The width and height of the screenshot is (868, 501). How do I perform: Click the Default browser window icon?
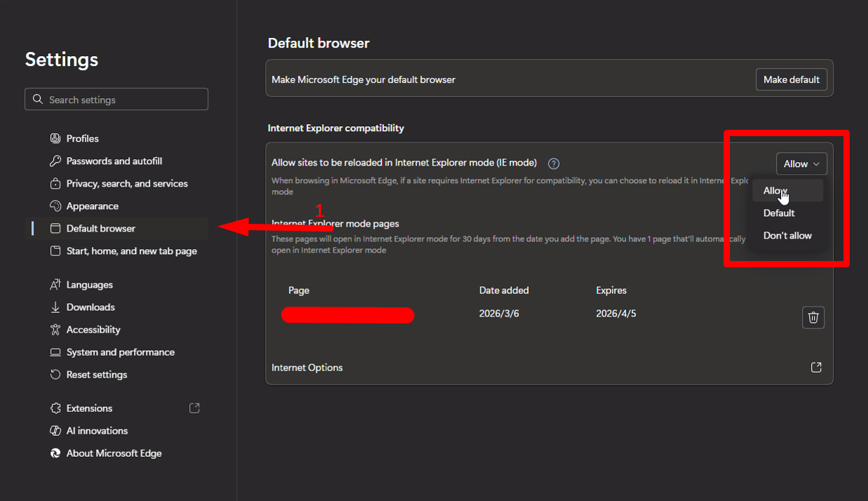tap(55, 228)
